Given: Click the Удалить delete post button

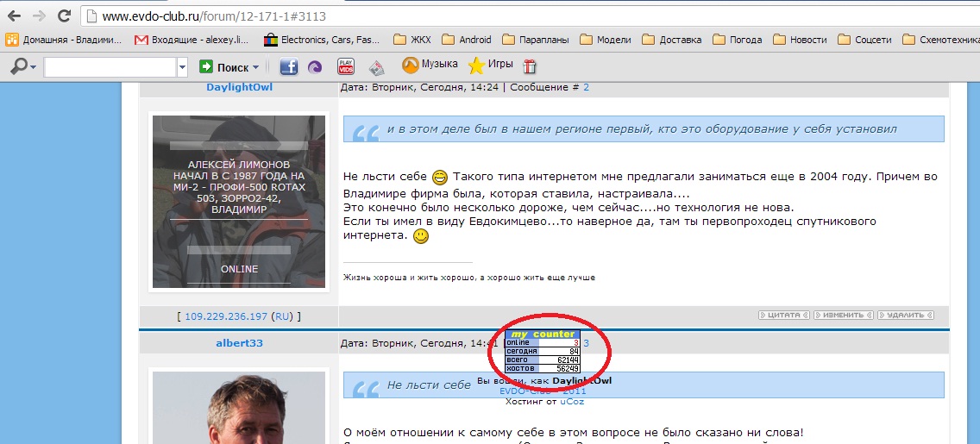Looking at the screenshot, I should [906, 315].
